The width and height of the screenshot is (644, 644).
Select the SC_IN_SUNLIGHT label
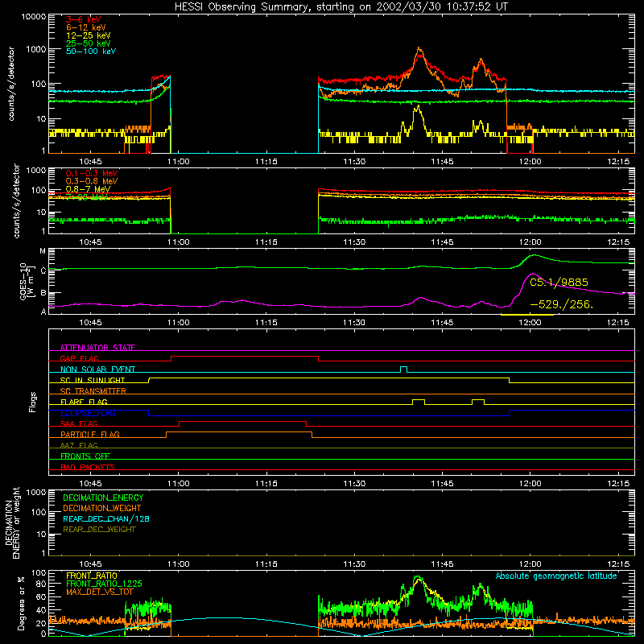pyautogui.click(x=93, y=380)
